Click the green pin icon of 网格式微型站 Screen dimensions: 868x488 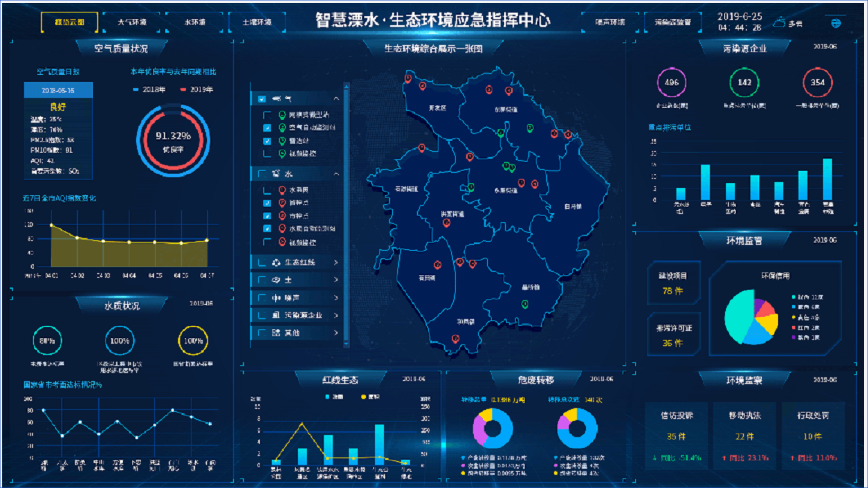coord(282,115)
